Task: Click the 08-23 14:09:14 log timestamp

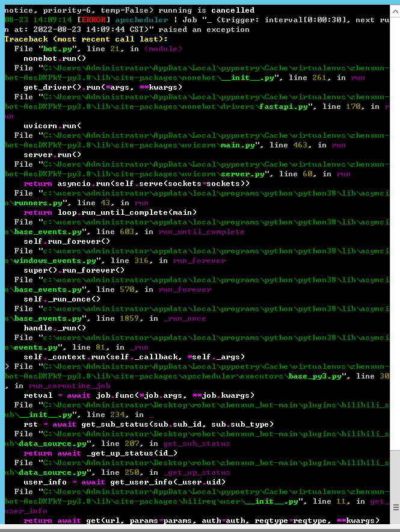Action: tap(38, 20)
